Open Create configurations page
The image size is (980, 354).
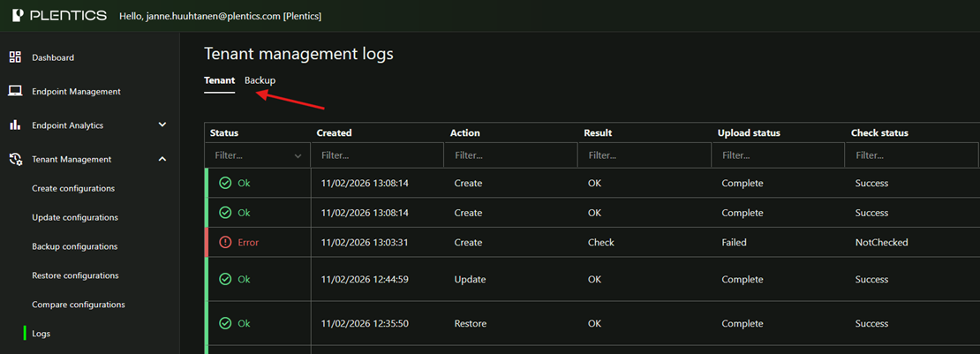pos(73,188)
